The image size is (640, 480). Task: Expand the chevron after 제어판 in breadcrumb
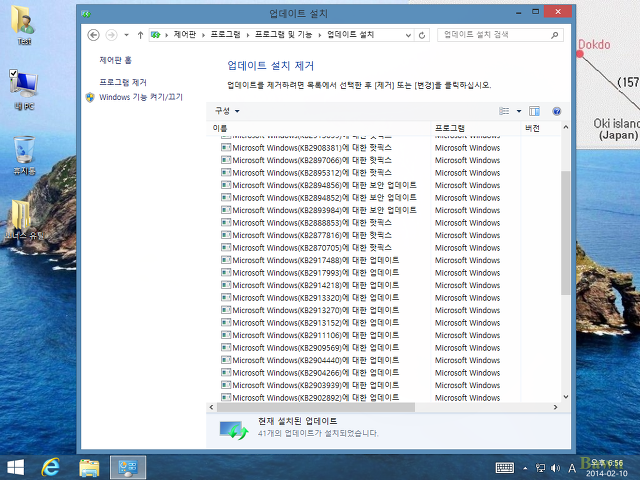coord(203,35)
